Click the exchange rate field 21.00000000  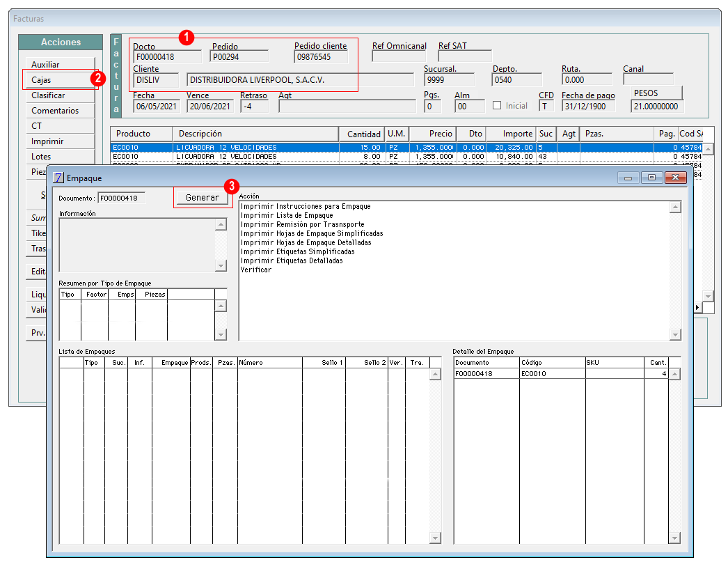tap(657, 107)
